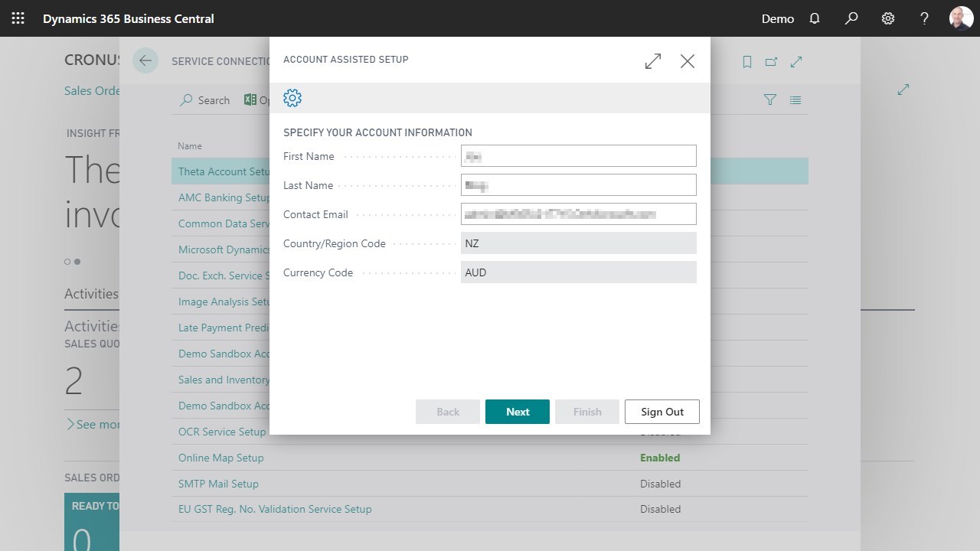Open OCR Service Setup row
This screenshot has width=980, height=551.
222,432
